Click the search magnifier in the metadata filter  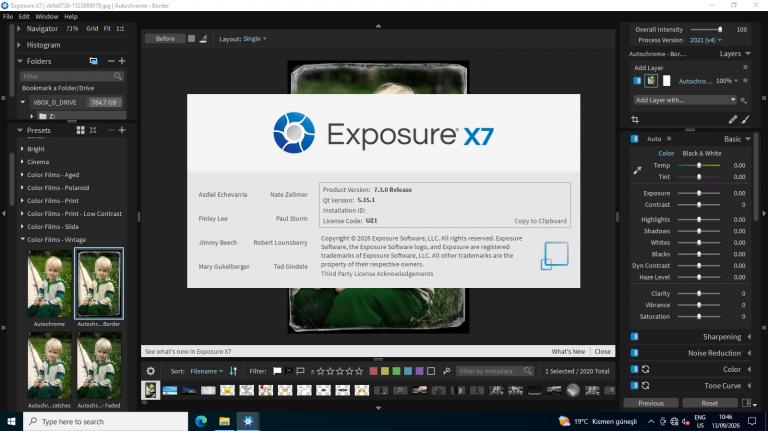[x=528, y=371]
